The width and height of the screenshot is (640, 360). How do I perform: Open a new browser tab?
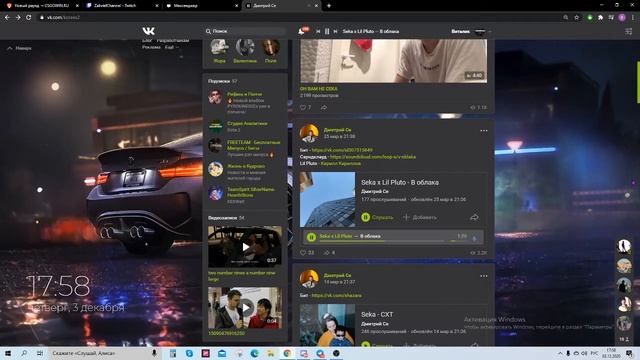pyautogui.click(x=329, y=6)
